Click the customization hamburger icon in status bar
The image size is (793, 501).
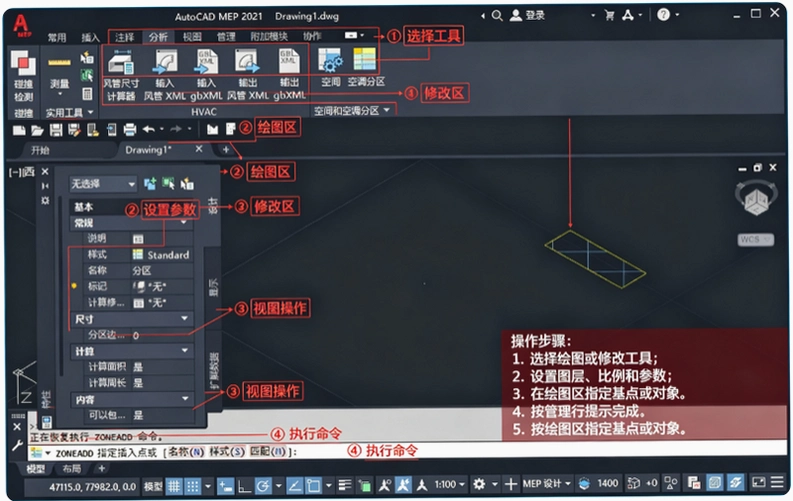[777, 483]
